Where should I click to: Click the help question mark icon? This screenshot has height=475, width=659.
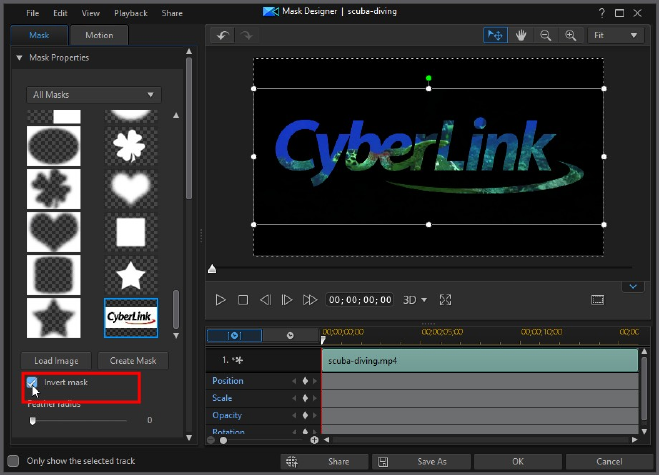(601, 13)
